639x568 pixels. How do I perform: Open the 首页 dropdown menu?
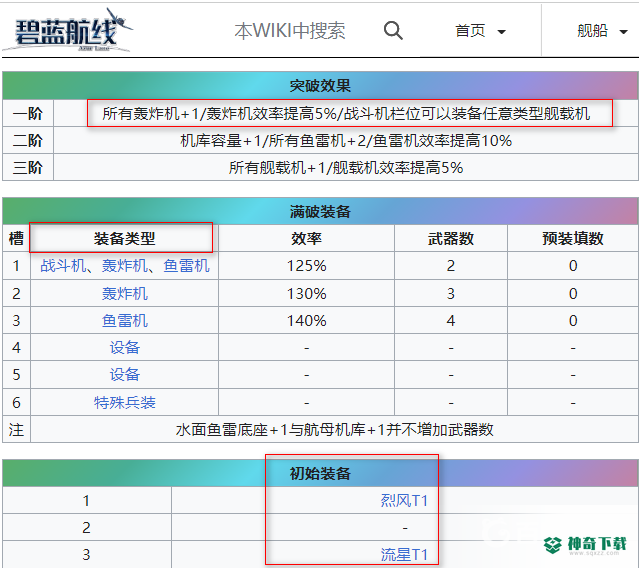click(480, 31)
